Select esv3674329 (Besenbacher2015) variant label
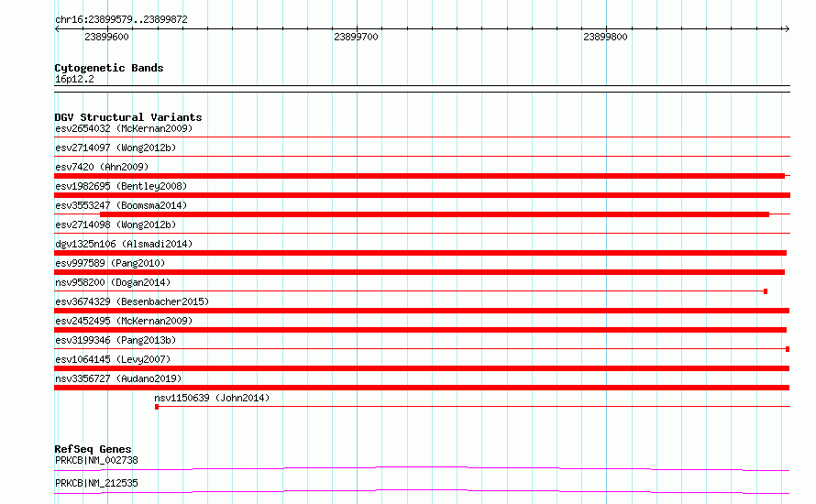816x504 pixels. pyautogui.click(x=132, y=301)
